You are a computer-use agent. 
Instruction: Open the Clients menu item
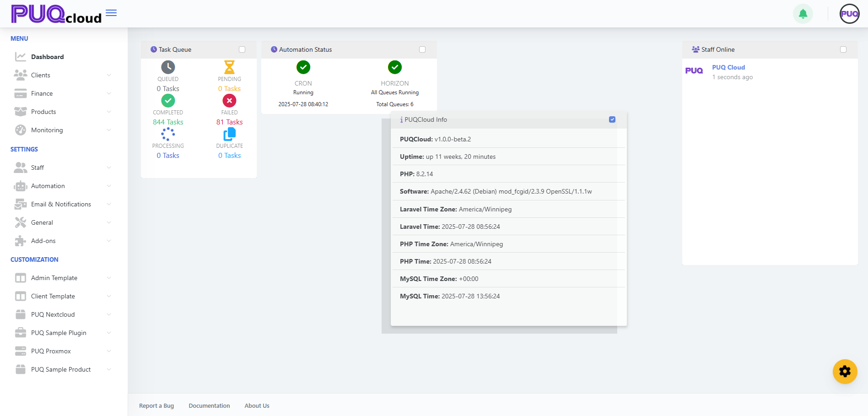pos(64,75)
